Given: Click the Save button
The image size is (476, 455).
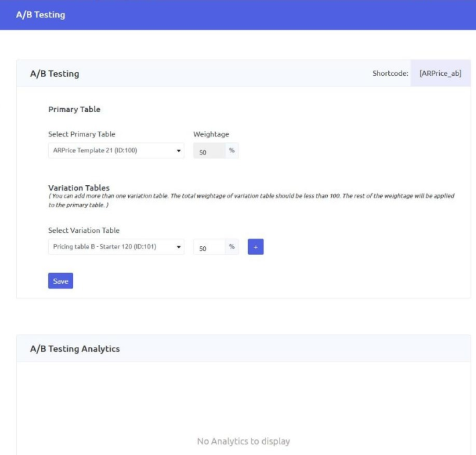Looking at the screenshot, I should pyautogui.click(x=60, y=281).
